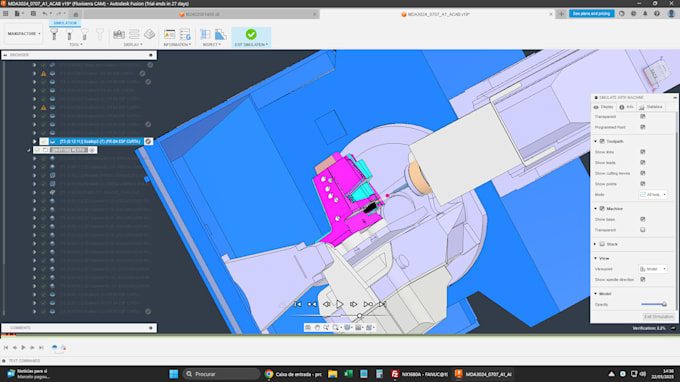Click the first tool icon in the Tool group

(x=54, y=34)
